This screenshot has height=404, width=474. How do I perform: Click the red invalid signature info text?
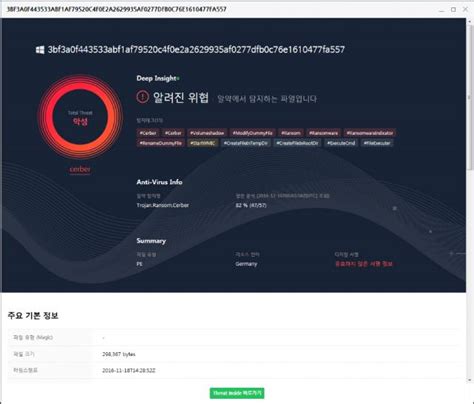pyautogui.click(x=364, y=264)
